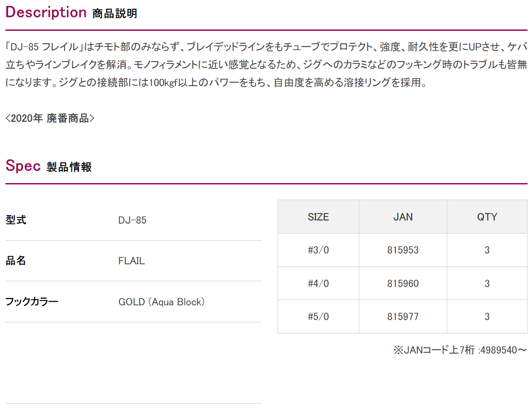Click the quantity cell in #5/0 row

tap(487, 317)
